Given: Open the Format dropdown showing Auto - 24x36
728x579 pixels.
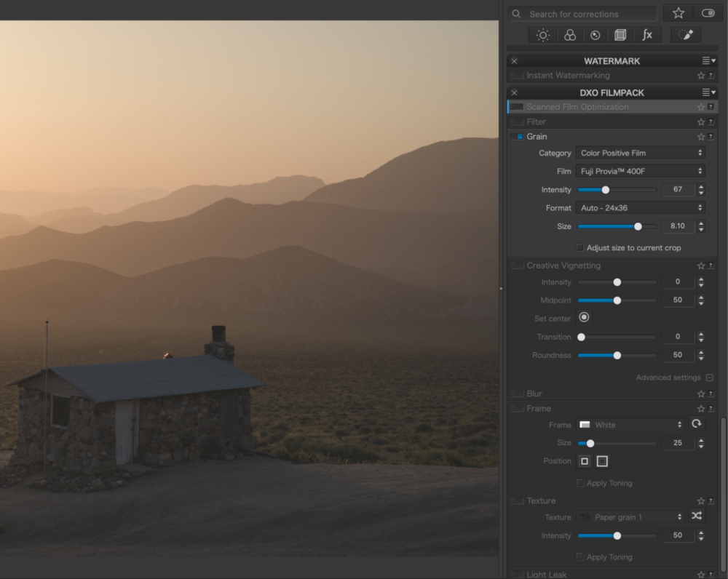Looking at the screenshot, I should tap(640, 208).
